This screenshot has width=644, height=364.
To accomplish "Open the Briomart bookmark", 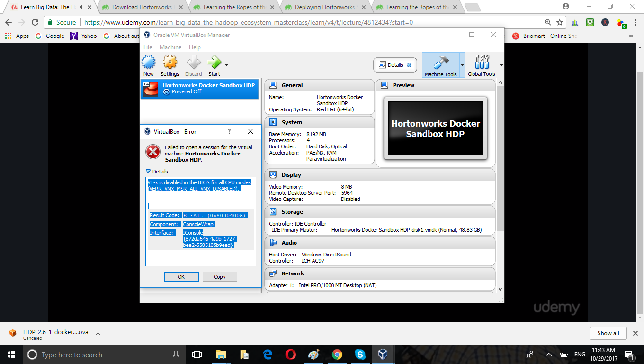I will [x=544, y=36].
